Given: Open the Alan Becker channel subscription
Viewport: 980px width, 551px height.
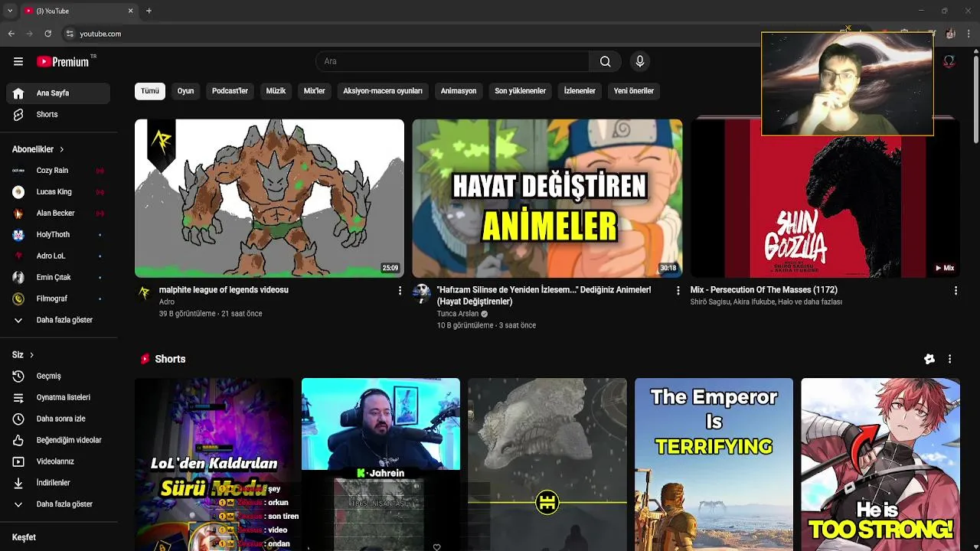Looking at the screenshot, I should point(58,214).
